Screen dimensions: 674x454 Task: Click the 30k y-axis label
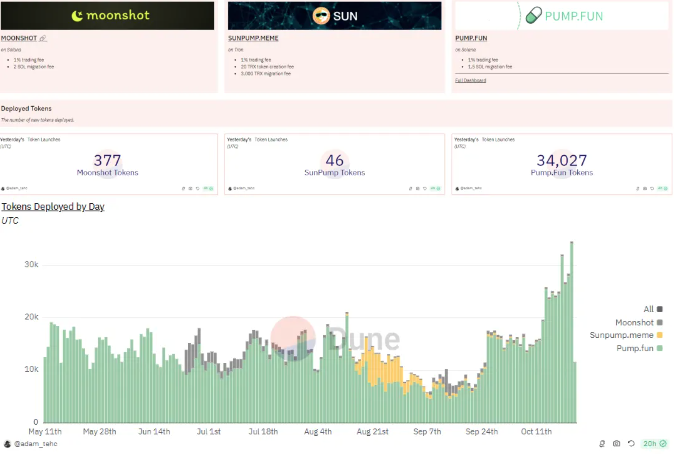coord(31,264)
